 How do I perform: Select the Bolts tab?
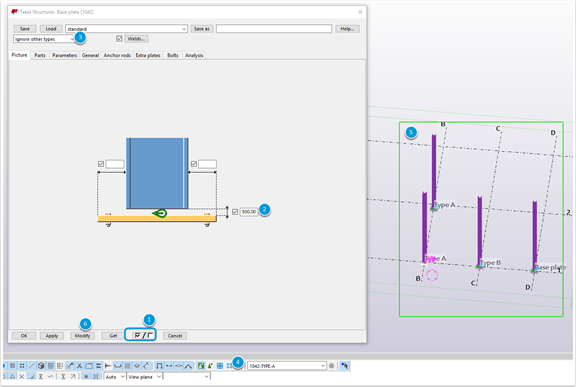173,55
